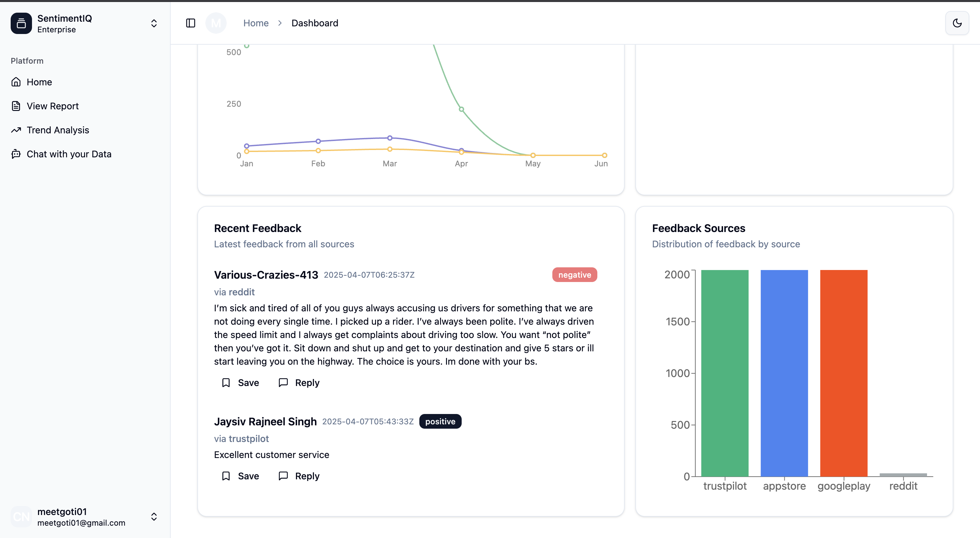Click the negative sentiment badge

point(574,275)
